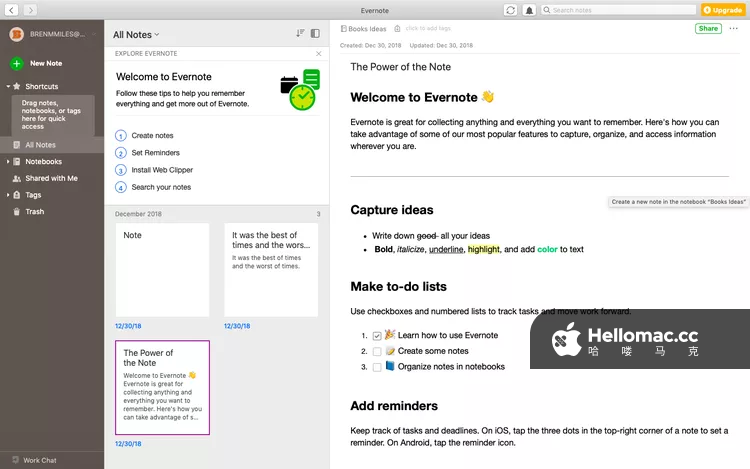Open note sort options icon
This screenshot has height=469, width=750.
pyautogui.click(x=300, y=34)
